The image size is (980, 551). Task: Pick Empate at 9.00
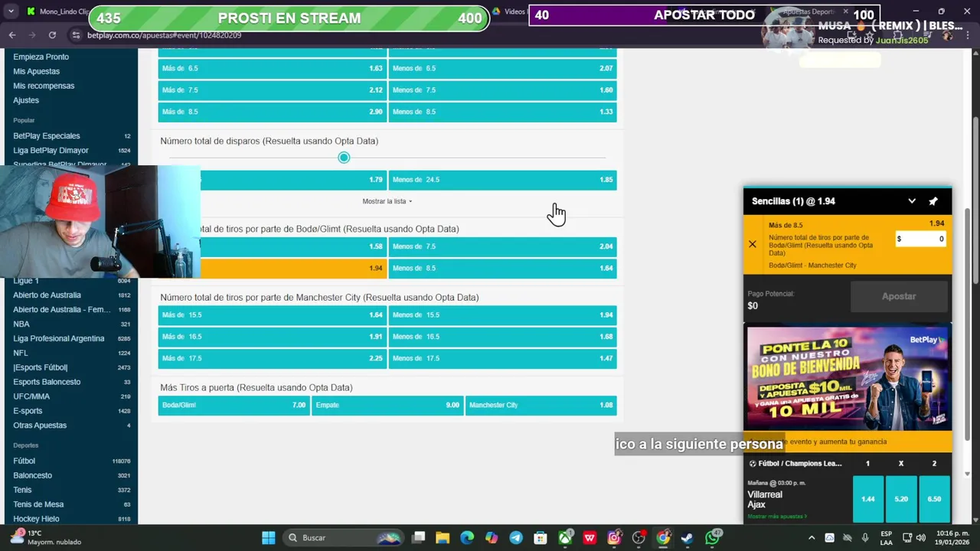tap(387, 406)
